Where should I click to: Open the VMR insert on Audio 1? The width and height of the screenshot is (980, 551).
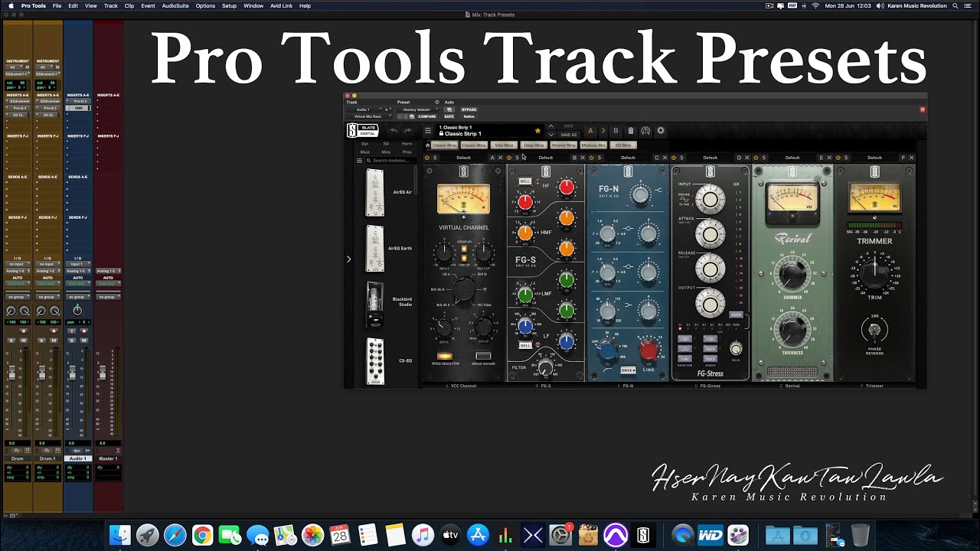78,108
